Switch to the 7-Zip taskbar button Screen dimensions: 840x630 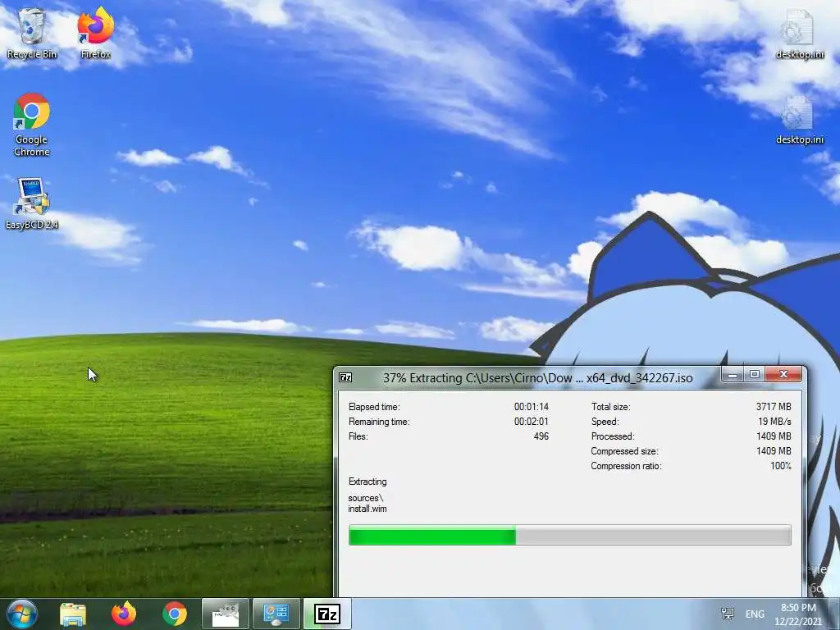tap(327, 614)
